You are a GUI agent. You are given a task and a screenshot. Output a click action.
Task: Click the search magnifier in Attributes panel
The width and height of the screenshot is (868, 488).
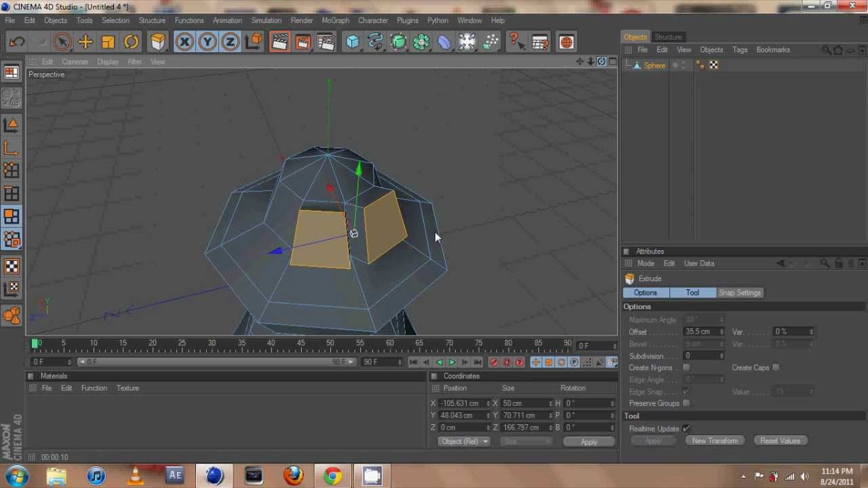pos(825,264)
